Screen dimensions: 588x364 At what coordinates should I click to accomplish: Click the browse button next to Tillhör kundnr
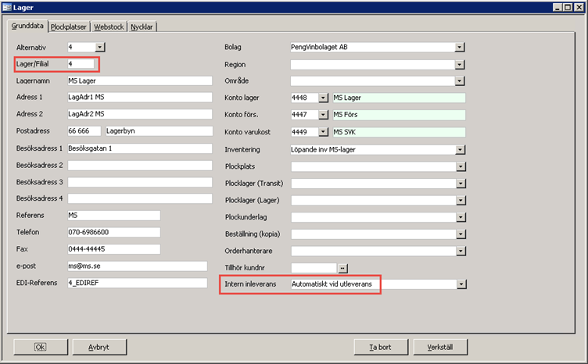[x=342, y=268]
